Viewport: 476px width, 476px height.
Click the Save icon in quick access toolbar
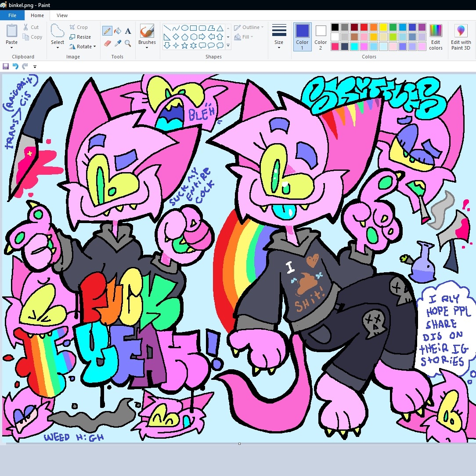(x=6, y=66)
